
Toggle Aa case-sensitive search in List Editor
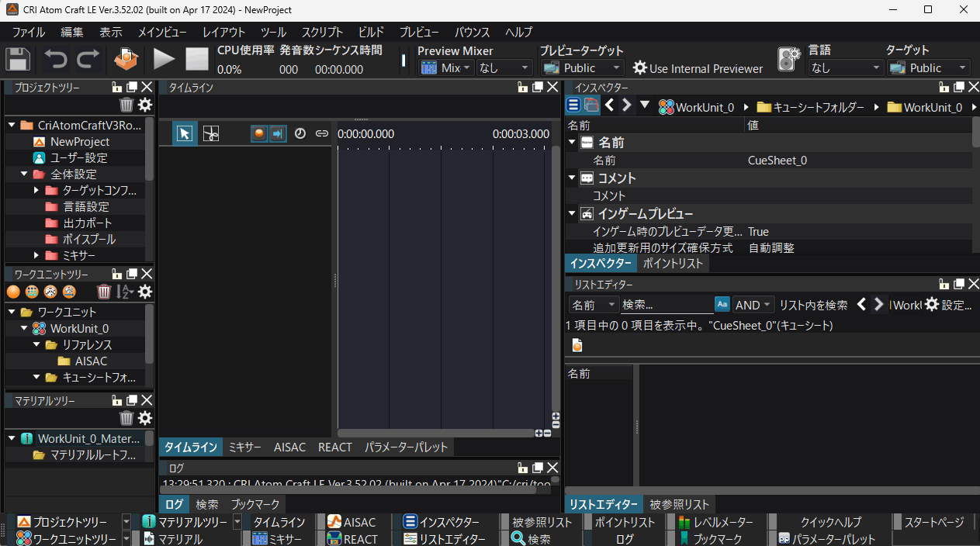click(x=722, y=305)
